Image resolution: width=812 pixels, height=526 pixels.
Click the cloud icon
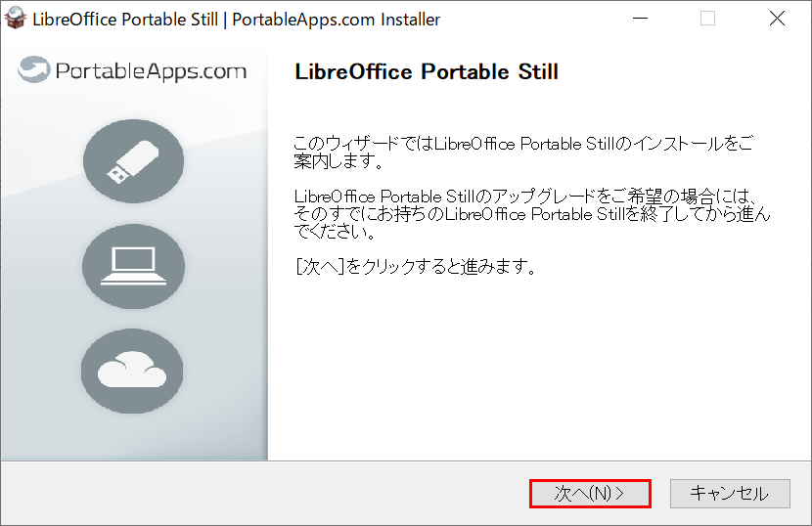132,371
